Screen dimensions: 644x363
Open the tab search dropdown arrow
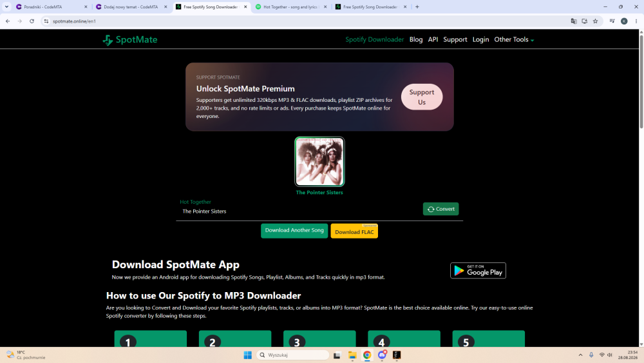[6, 6]
